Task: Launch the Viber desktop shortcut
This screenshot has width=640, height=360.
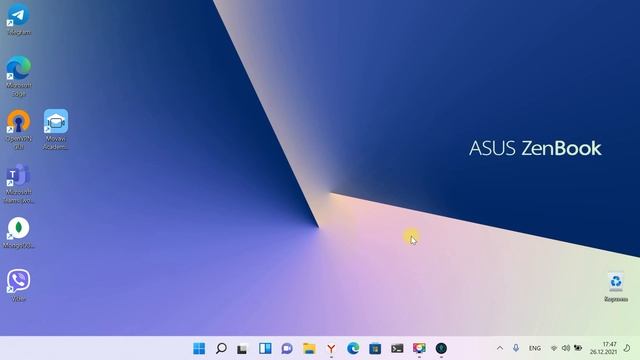Action: click(18, 285)
